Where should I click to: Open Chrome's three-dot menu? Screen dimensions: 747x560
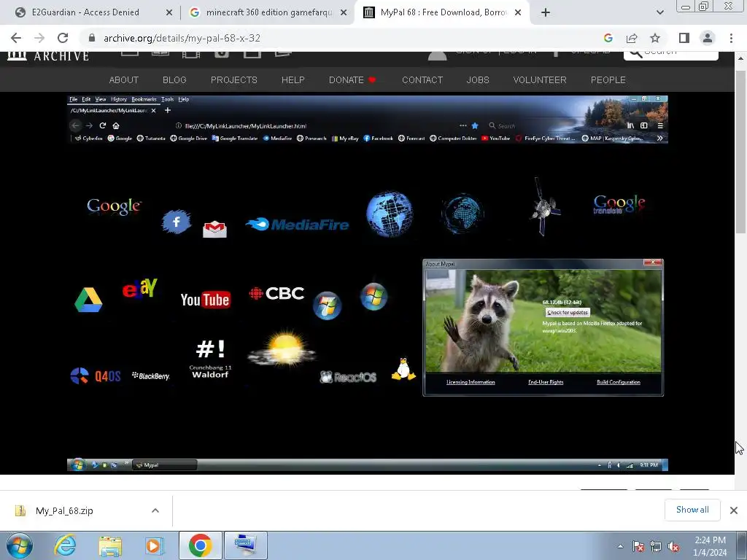point(731,38)
